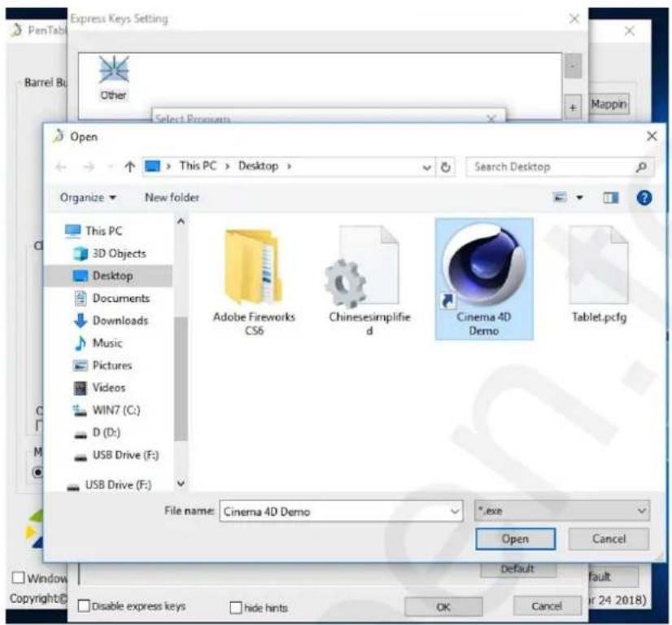Expand the recent locations arrow

[x=110, y=167]
